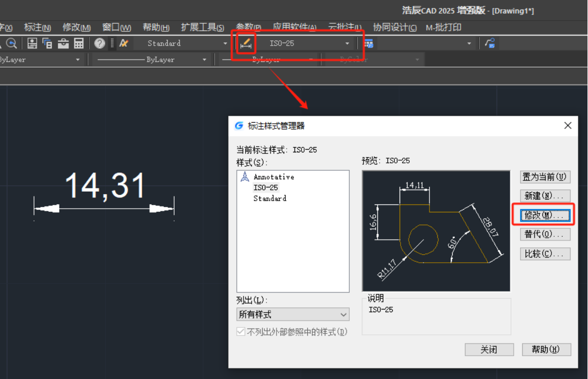Open the calculator tool icon

tap(79, 43)
